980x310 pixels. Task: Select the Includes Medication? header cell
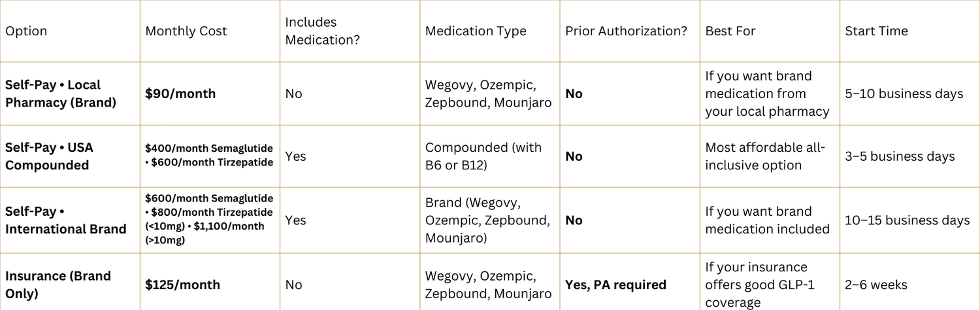coord(323,31)
